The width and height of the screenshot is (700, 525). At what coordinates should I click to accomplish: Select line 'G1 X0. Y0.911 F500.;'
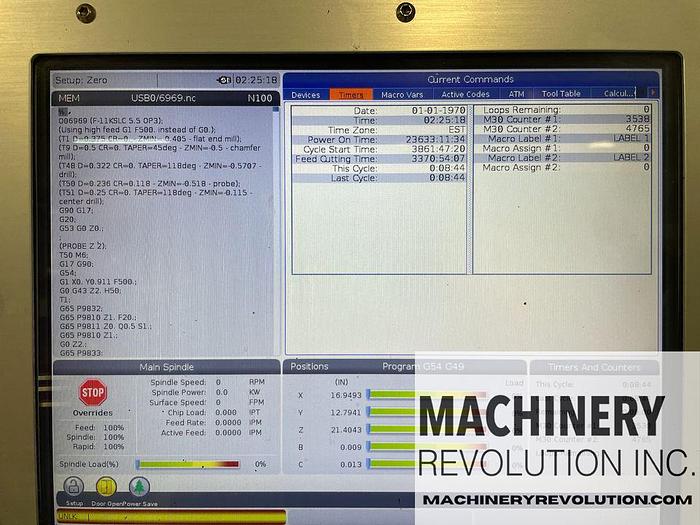click(98, 282)
